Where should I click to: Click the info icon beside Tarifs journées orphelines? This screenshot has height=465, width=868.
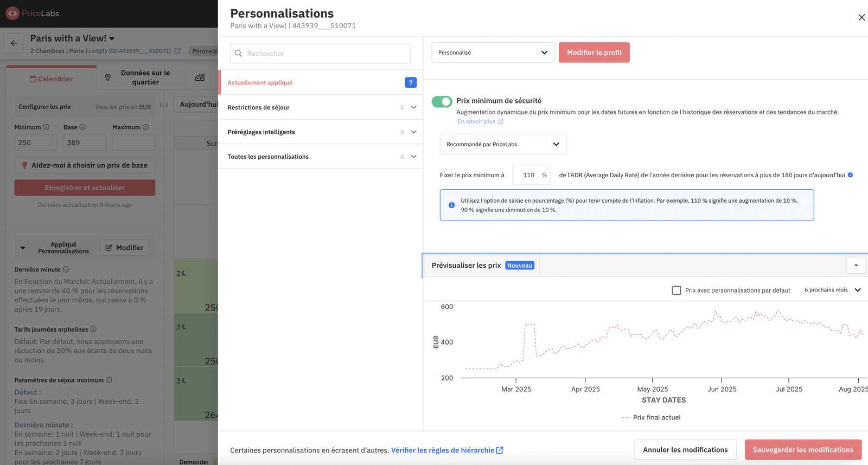[x=93, y=330]
